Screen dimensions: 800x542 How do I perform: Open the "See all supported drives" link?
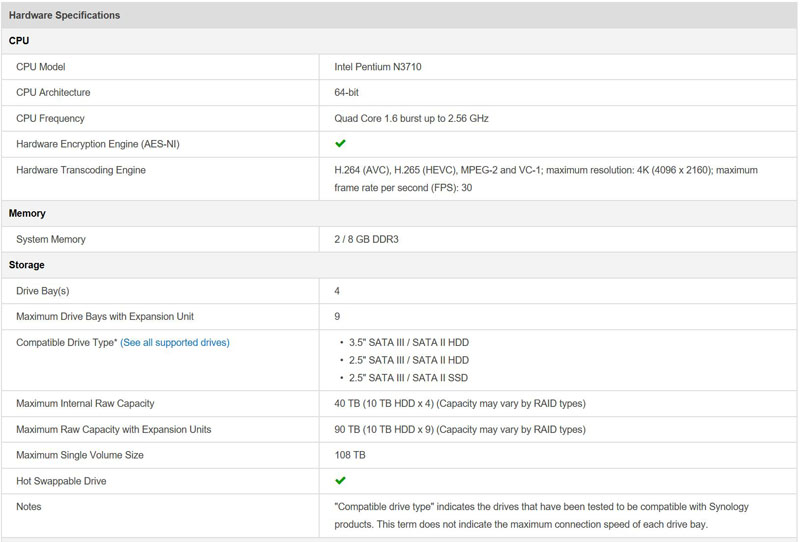[x=174, y=343]
